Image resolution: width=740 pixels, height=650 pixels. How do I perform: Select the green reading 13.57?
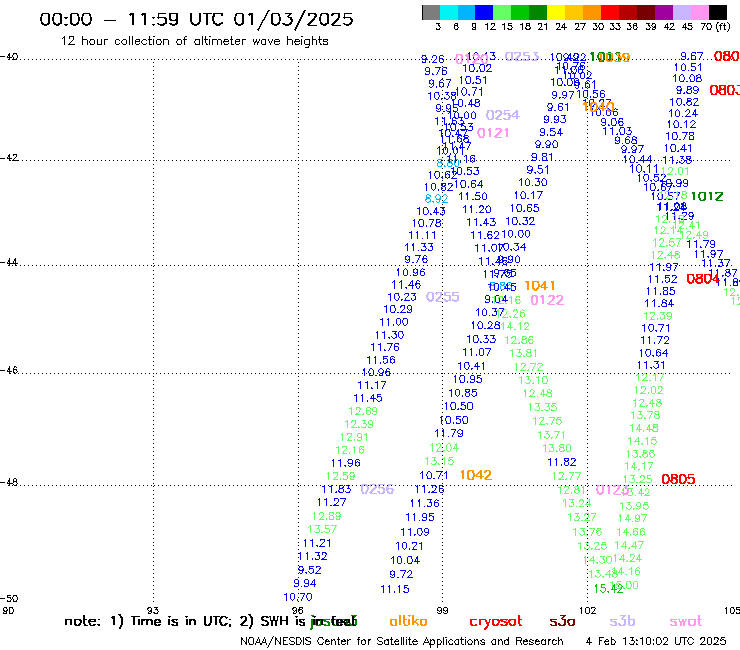(x=322, y=530)
